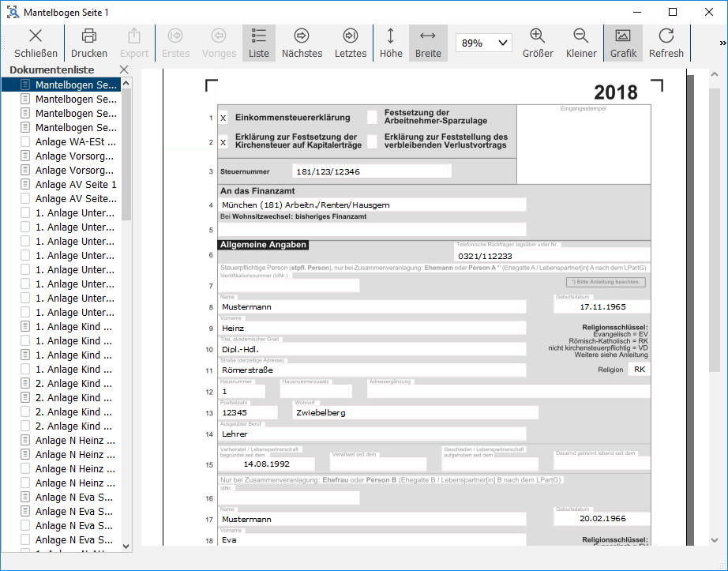728x571 pixels.
Task: Close the preview with the Schließen button
Action: click(x=36, y=43)
